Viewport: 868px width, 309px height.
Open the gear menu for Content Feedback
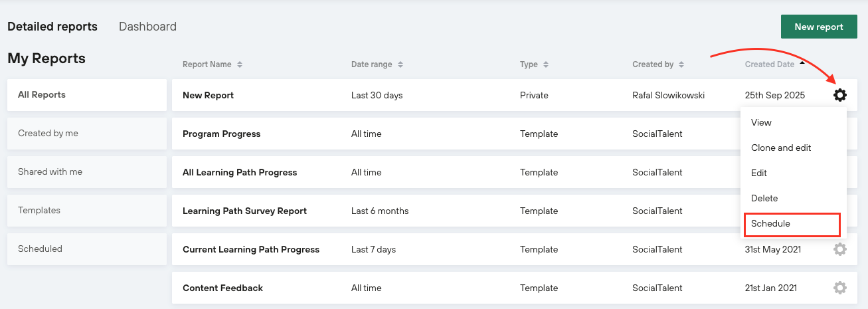coord(840,288)
